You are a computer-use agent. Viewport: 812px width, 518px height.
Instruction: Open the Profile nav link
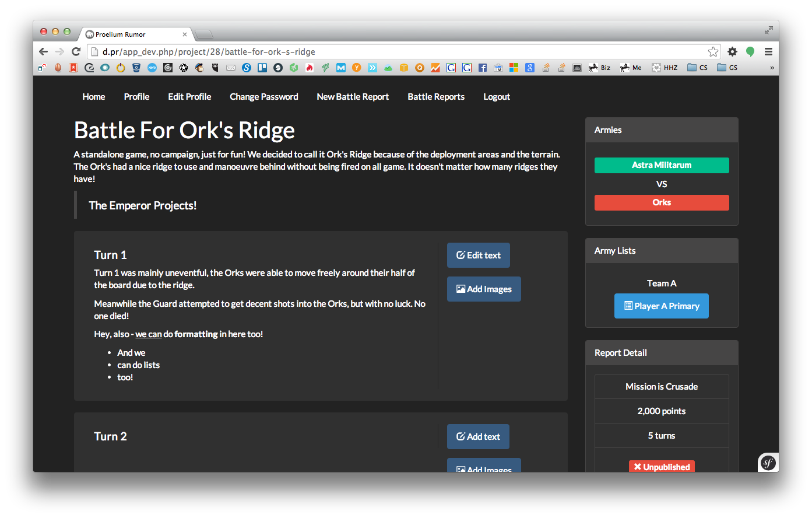[x=136, y=97]
